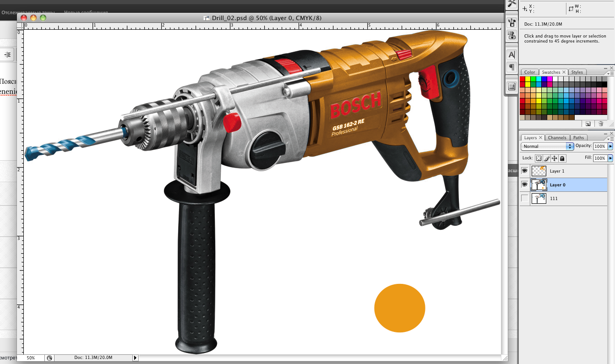Close the Swatches tab using its X
The image size is (615, 364).
[x=564, y=72]
